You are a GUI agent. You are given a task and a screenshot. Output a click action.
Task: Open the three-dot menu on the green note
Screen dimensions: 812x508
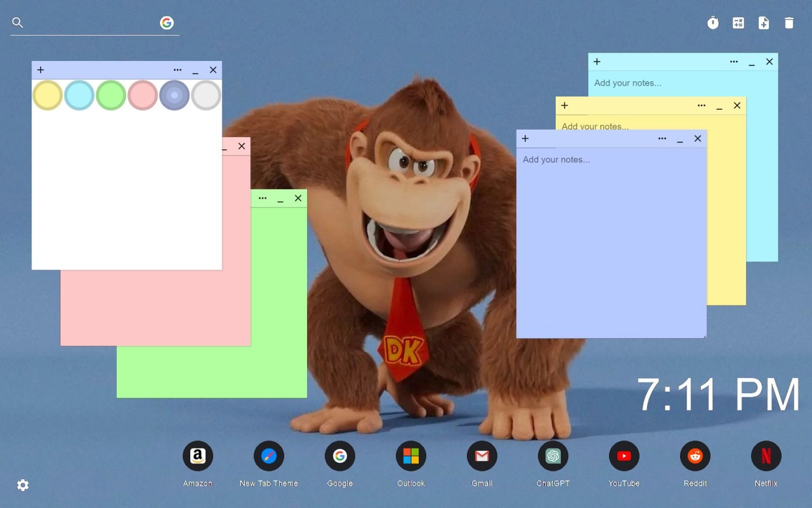(x=263, y=198)
